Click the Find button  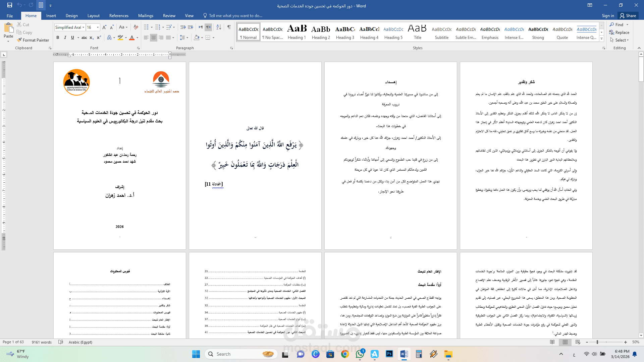[617, 24]
